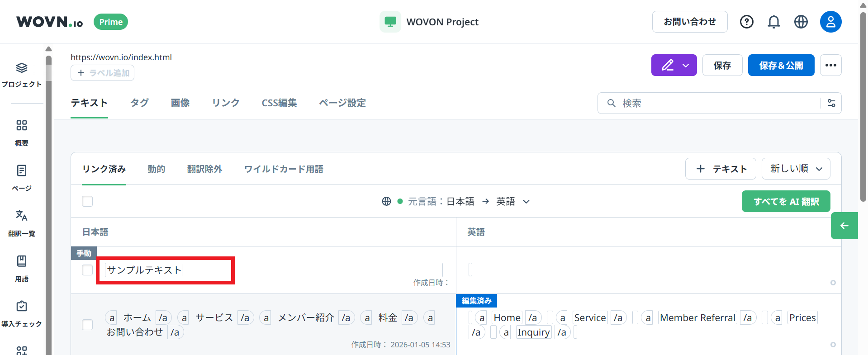Click the 保存＆公開 button
This screenshot has width=868, height=355.
pyautogui.click(x=781, y=65)
